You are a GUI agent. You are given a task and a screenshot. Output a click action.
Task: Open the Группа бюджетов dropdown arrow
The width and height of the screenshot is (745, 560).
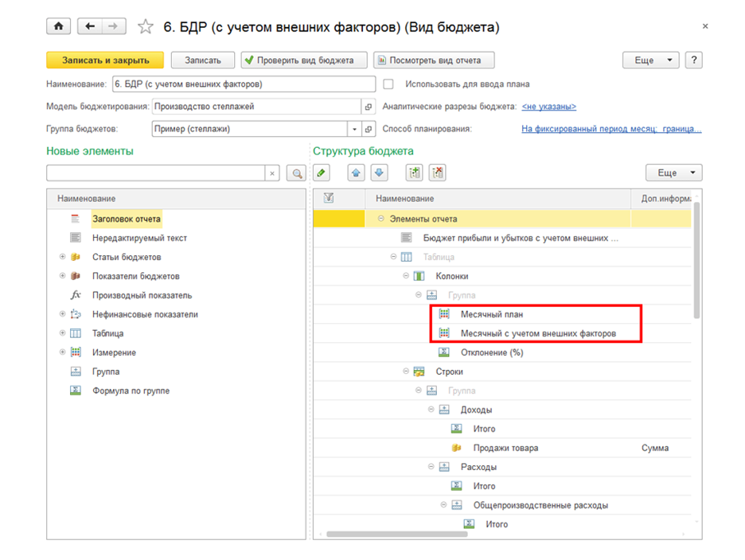354,129
